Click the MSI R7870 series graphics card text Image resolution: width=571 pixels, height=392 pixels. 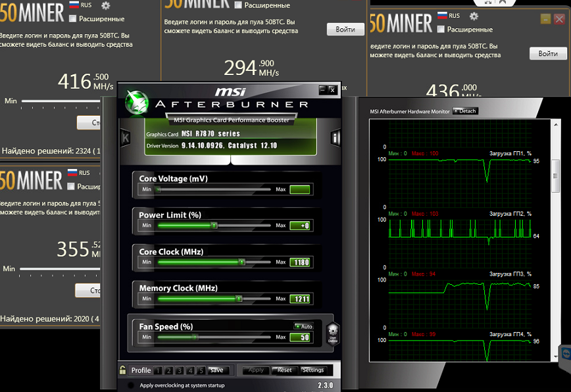[x=211, y=134]
